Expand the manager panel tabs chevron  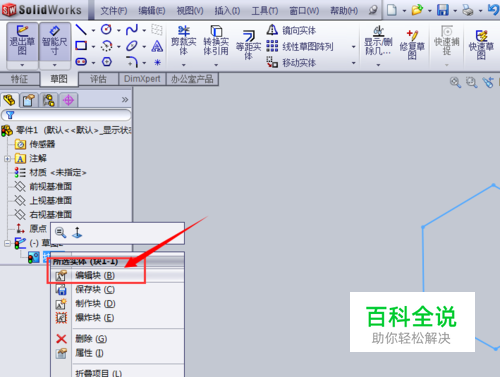(x=125, y=100)
